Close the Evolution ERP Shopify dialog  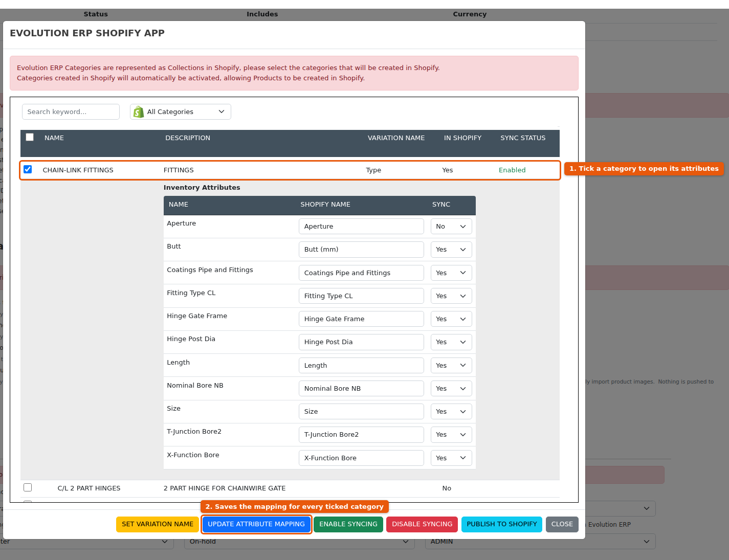point(562,524)
